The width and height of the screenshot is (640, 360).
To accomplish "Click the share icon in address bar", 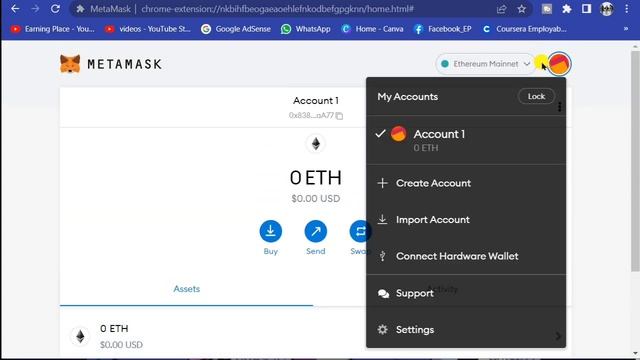I will point(502,9).
